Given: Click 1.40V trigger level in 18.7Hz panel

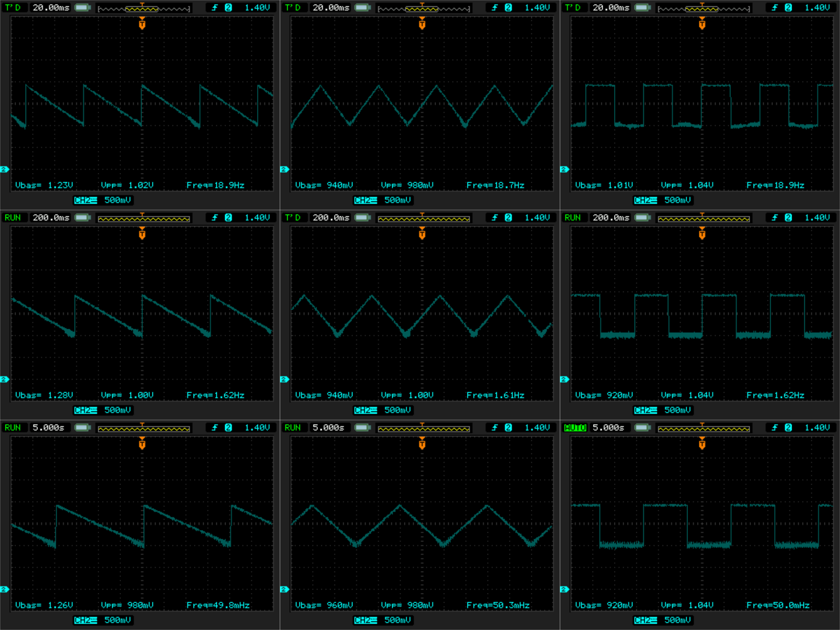Looking at the screenshot, I should pyautogui.click(x=538, y=8).
